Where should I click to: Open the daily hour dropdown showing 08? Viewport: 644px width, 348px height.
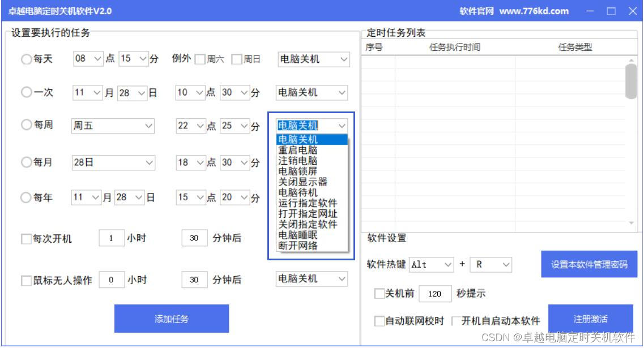88,59
